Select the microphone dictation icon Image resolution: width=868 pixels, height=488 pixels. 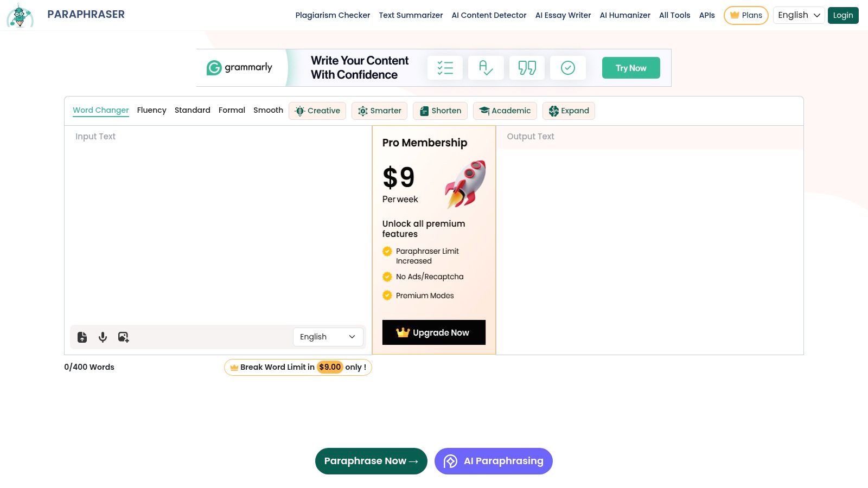pyautogui.click(x=103, y=337)
